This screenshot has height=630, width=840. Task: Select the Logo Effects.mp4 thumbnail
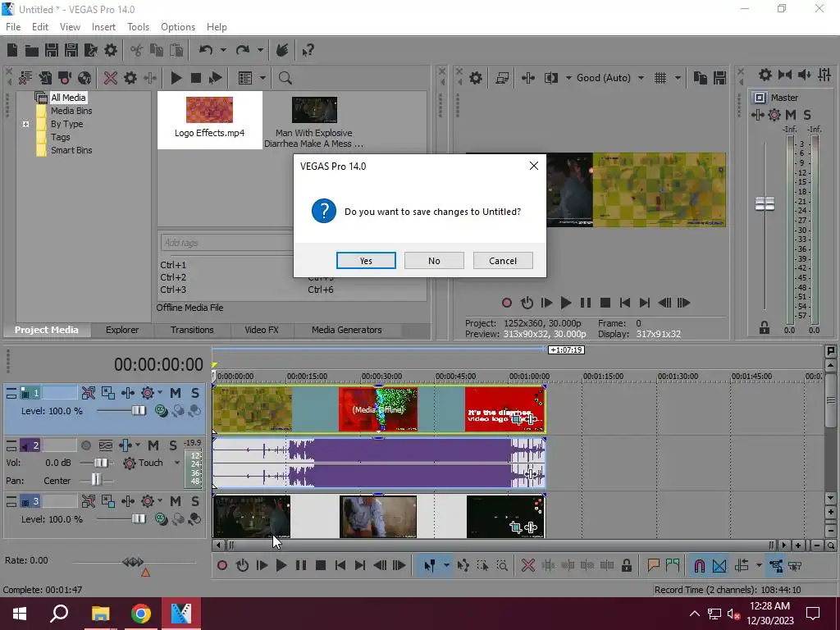pos(209,110)
